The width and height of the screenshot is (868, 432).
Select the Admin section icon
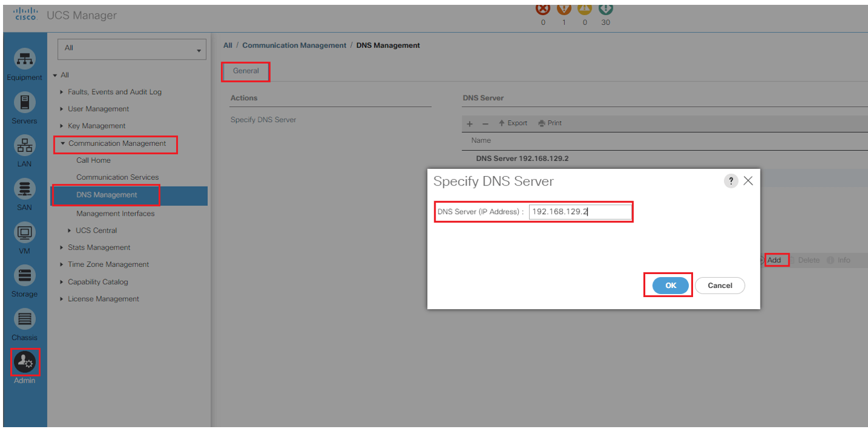(x=25, y=362)
